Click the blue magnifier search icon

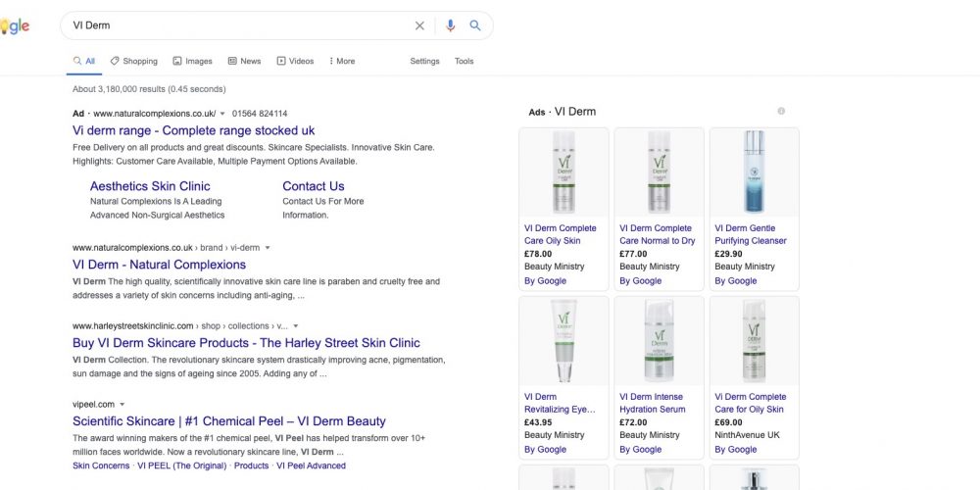(475, 25)
